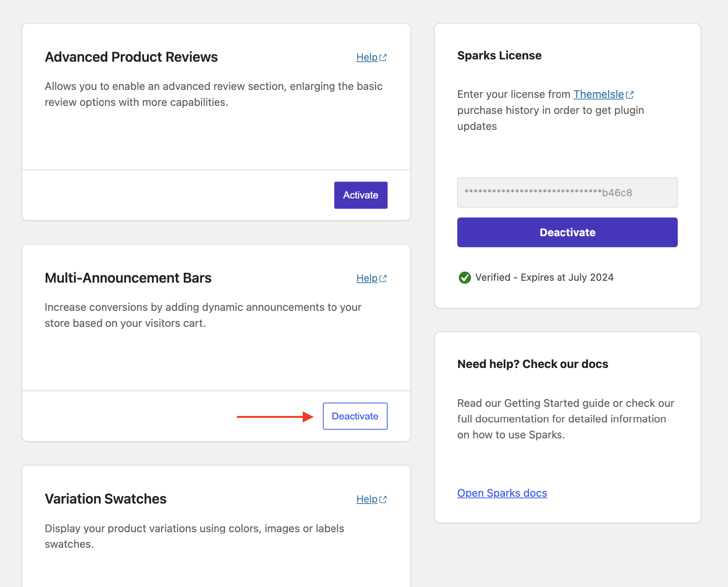Select the 'Sparks License' heading

pos(499,56)
